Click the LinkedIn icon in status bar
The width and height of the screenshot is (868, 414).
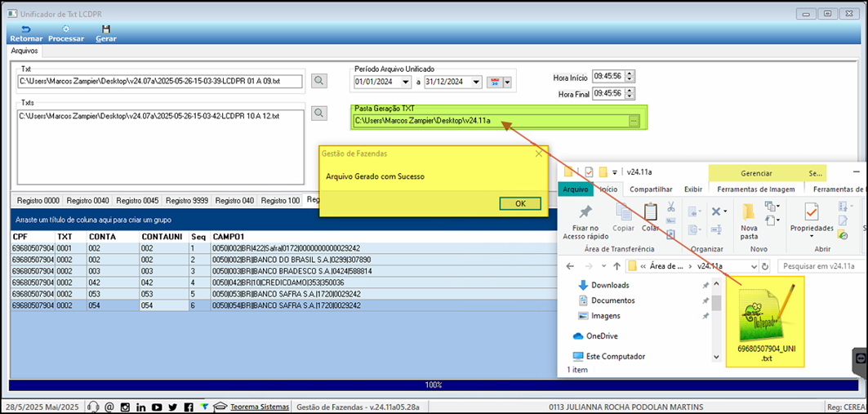click(x=140, y=407)
